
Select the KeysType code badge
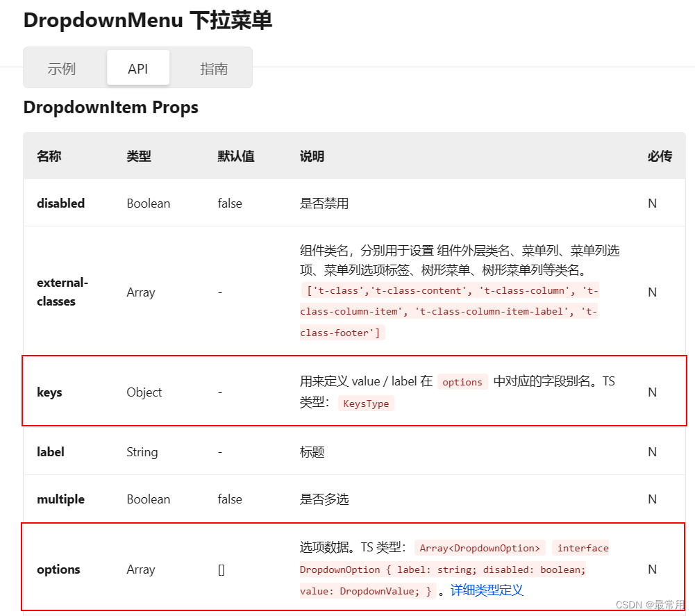pyautogui.click(x=366, y=403)
